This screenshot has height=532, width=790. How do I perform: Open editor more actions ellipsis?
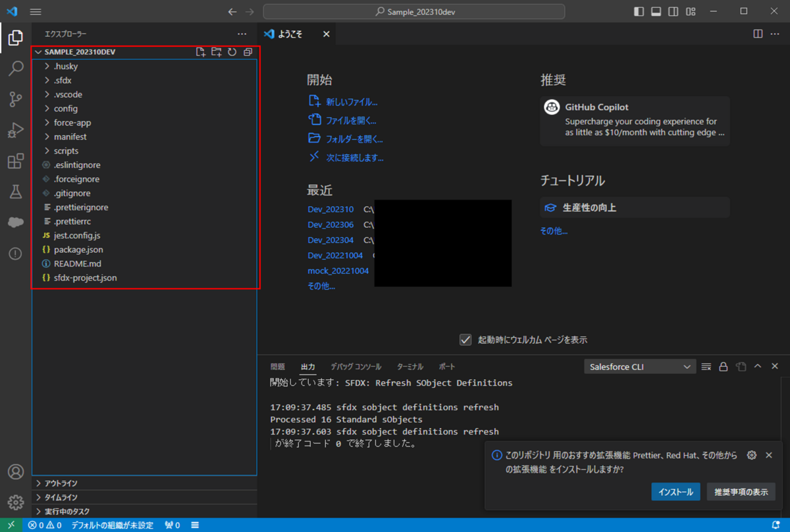point(774,34)
